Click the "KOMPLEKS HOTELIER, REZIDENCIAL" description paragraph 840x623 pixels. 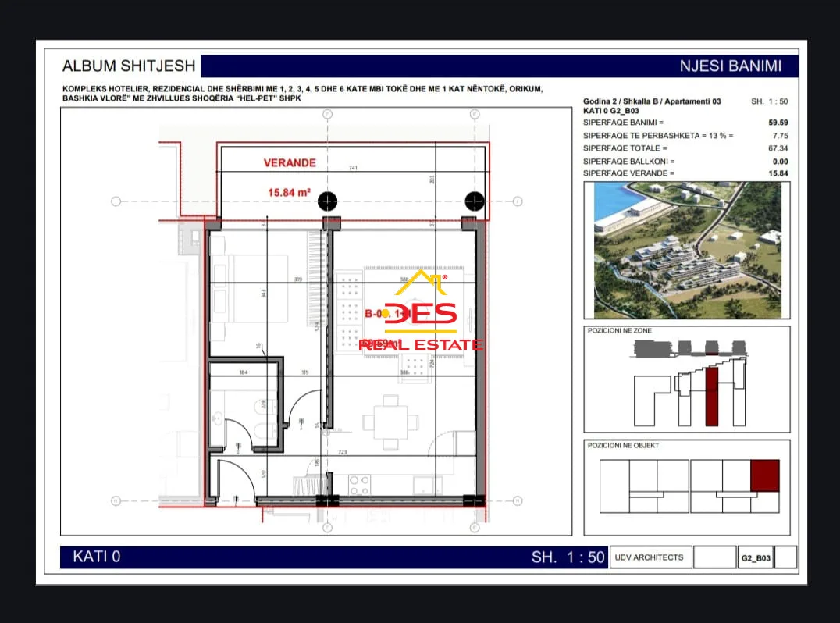[x=303, y=93]
